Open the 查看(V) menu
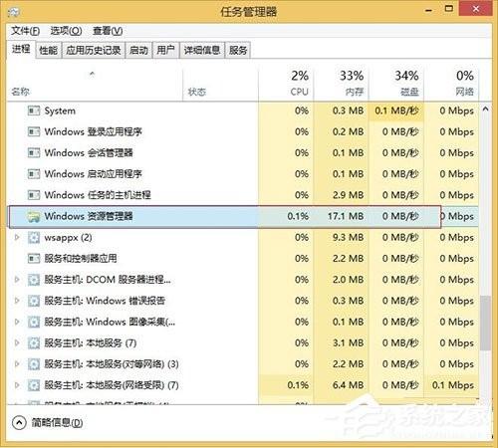Viewport: 498px width, 448px height. tap(108, 31)
